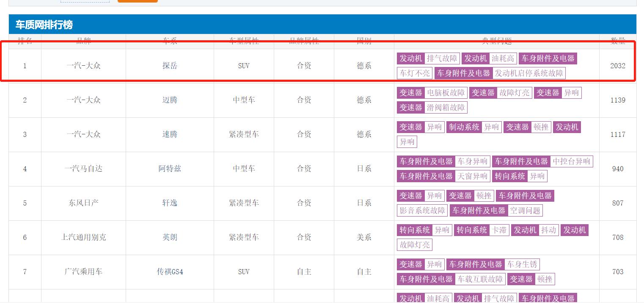Click the 影音系统故障 problem label
The width and height of the screenshot is (644, 303).
pyautogui.click(x=422, y=211)
